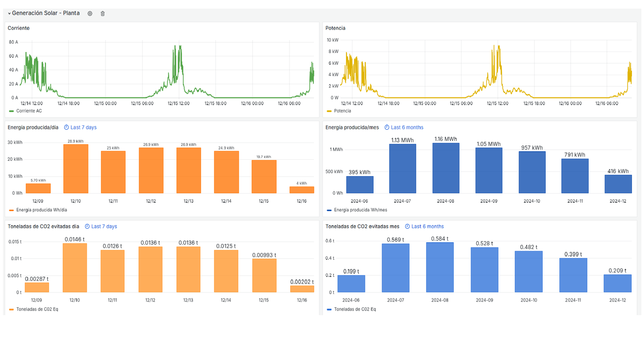The height and width of the screenshot is (362, 644).
Task: Click clock icon beside Energía producida/mes
Action: pos(387,128)
